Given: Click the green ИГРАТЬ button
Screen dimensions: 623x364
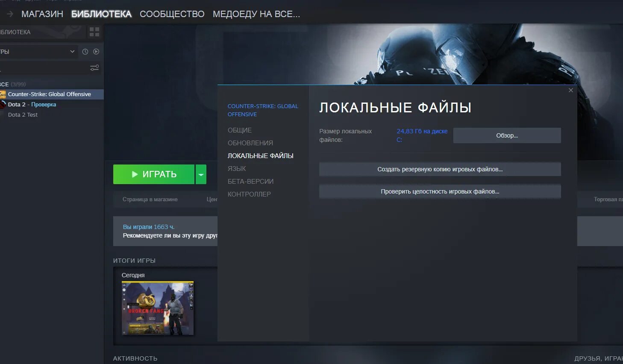Looking at the screenshot, I should click(x=154, y=174).
